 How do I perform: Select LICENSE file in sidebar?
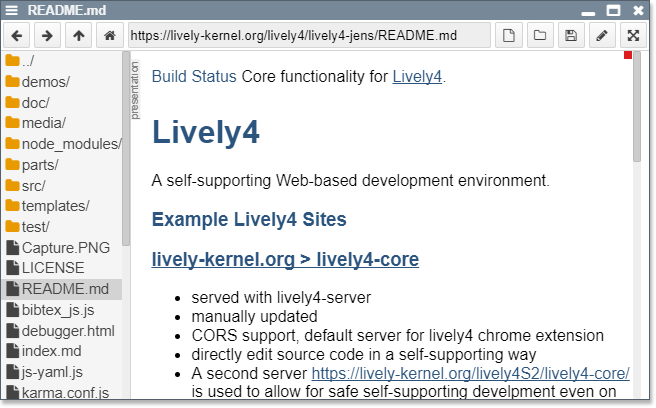point(53,268)
